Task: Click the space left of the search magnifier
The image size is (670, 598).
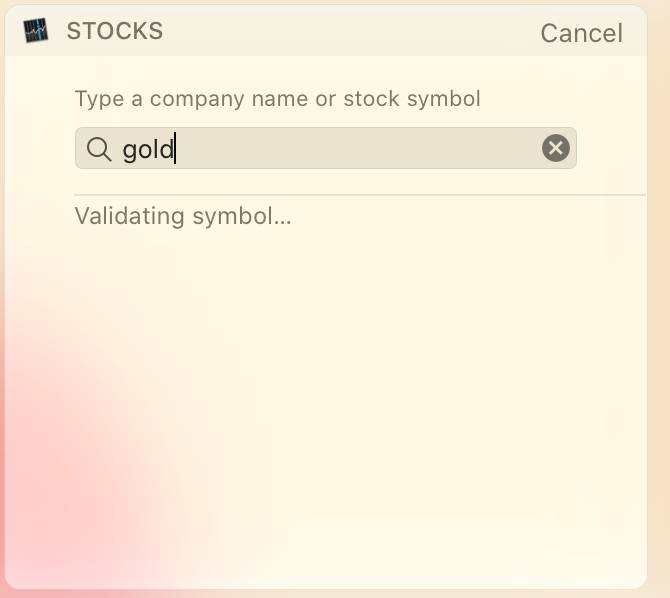Action: [80, 148]
